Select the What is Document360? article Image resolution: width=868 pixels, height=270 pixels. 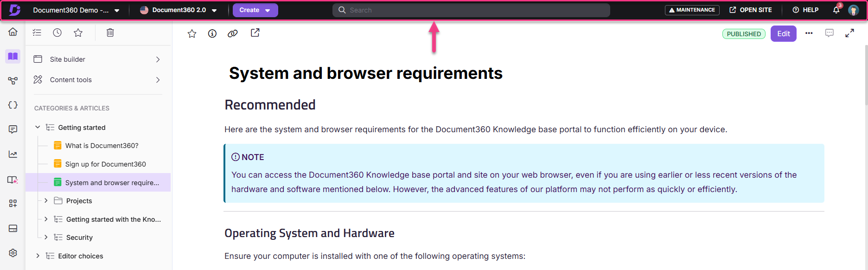(102, 146)
